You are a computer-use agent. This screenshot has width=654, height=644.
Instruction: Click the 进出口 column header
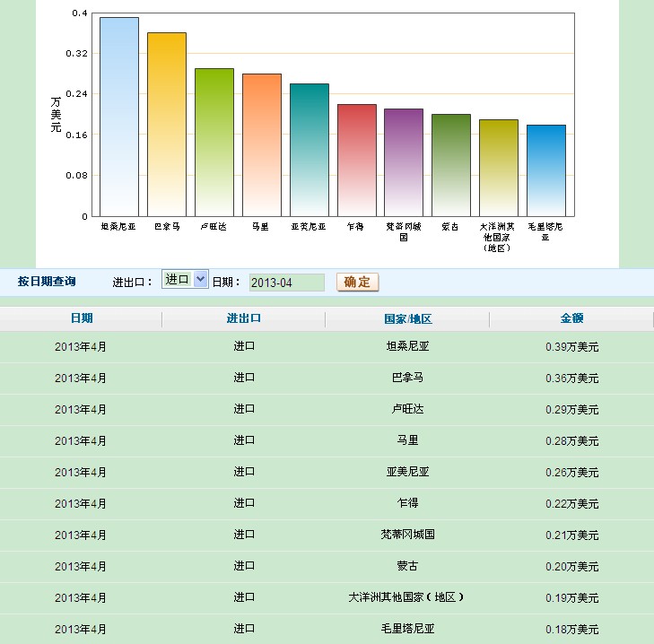[x=244, y=318]
